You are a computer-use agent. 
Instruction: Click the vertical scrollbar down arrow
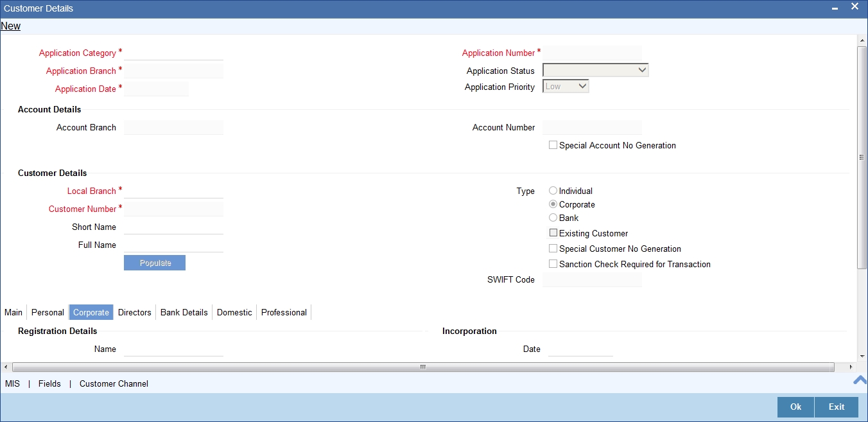(862, 356)
